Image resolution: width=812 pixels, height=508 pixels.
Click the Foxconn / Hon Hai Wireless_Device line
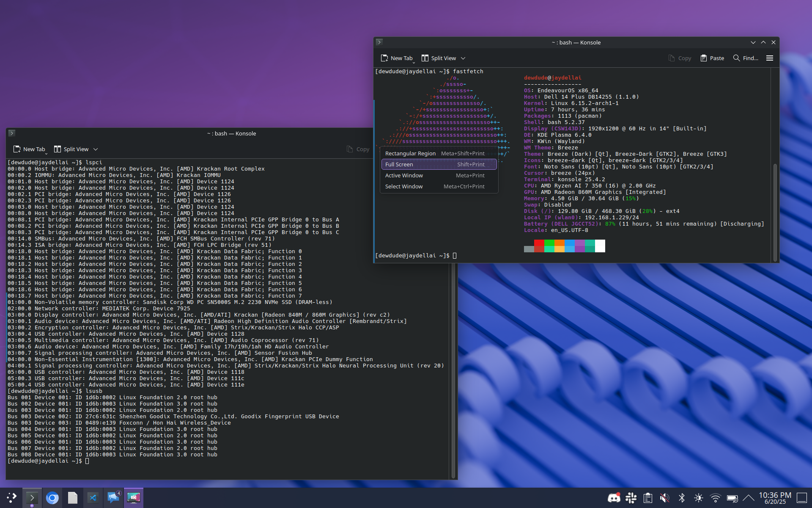pos(119,423)
